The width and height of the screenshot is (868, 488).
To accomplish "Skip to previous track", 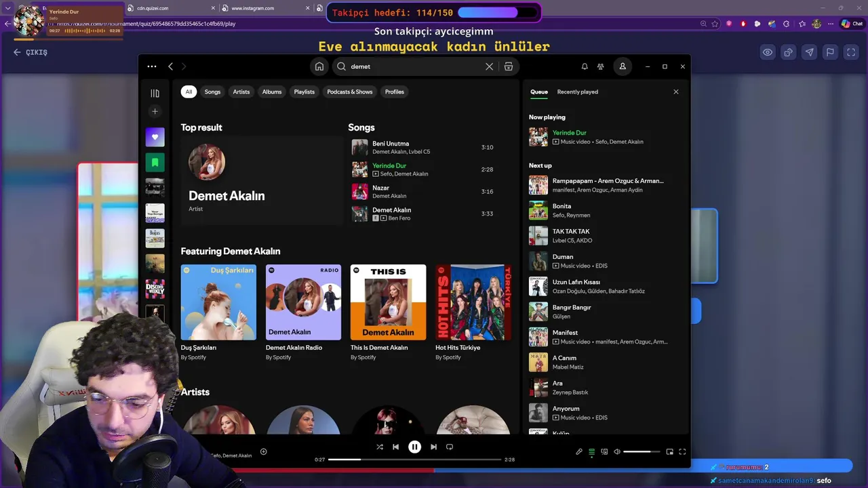I will (x=396, y=447).
